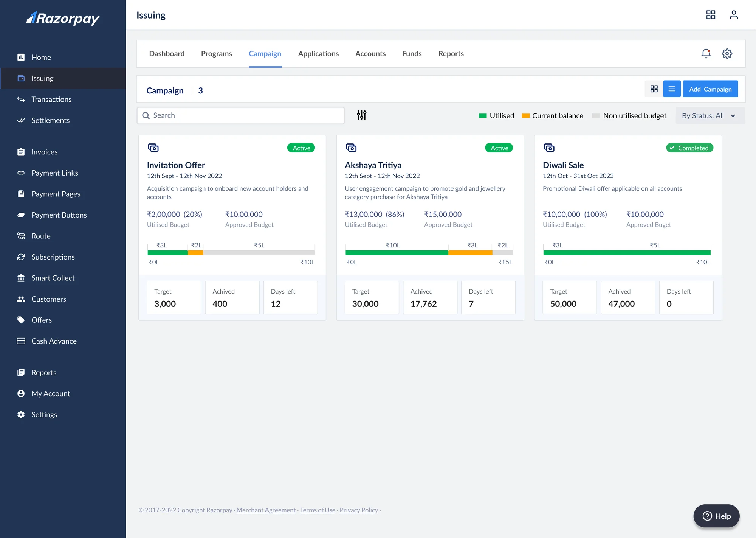Open the Reports tab in Issuing
This screenshot has height=538, width=756.
[x=451, y=54]
